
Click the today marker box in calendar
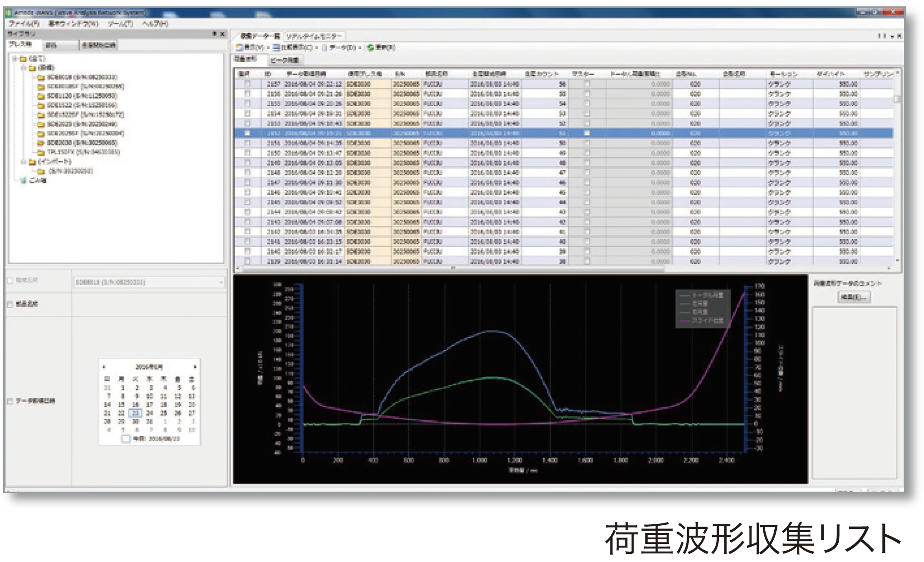pyautogui.click(x=126, y=439)
